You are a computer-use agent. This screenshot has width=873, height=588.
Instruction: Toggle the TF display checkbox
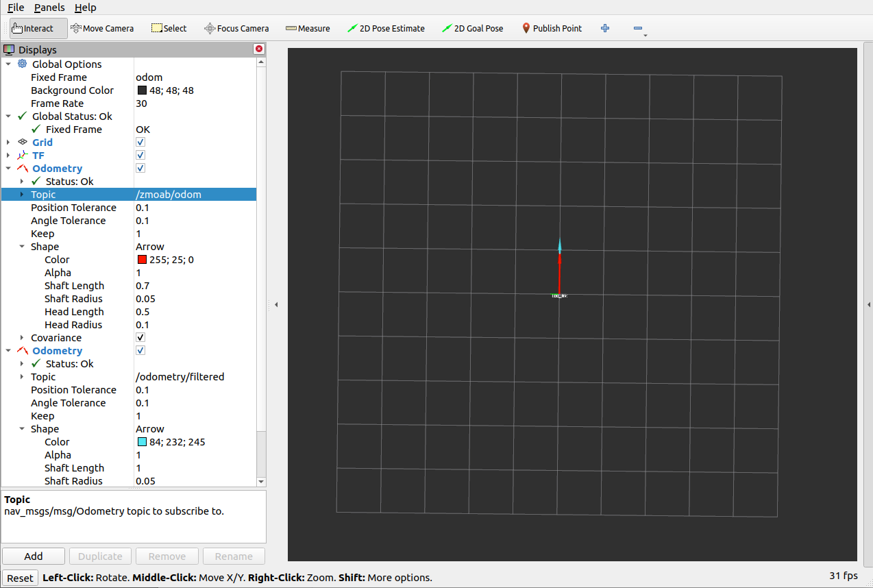140,155
